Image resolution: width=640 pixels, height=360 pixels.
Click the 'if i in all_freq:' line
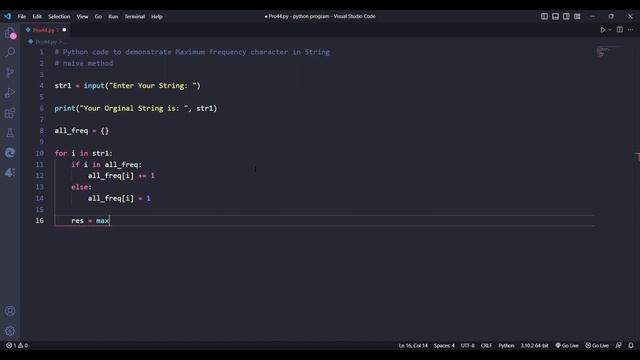tap(106, 164)
